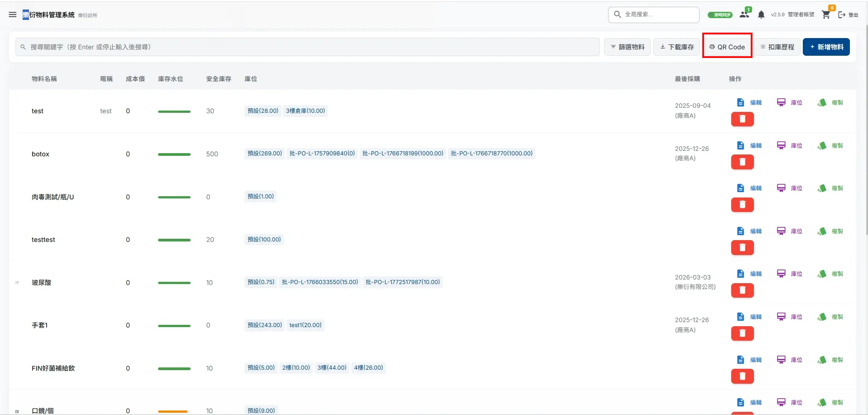Click the 下載庫存 download button

pos(676,47)
